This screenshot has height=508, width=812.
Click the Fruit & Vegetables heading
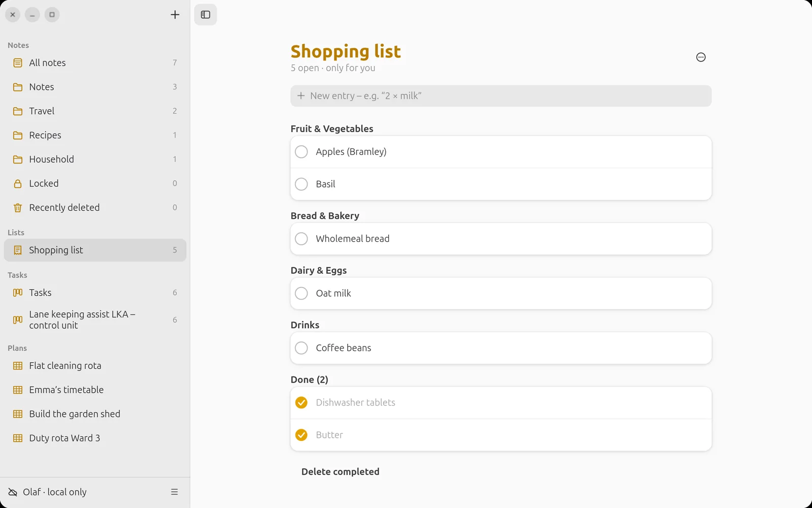click(x=332, y=129)
